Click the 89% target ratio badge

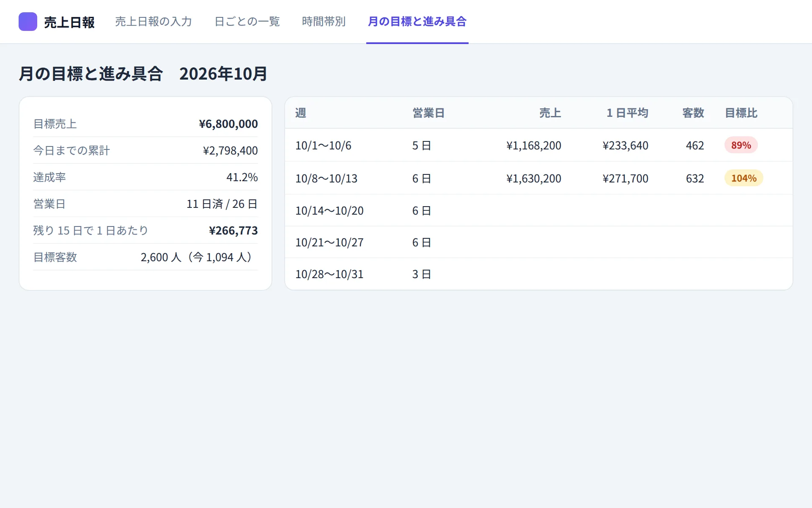point(741,145)
